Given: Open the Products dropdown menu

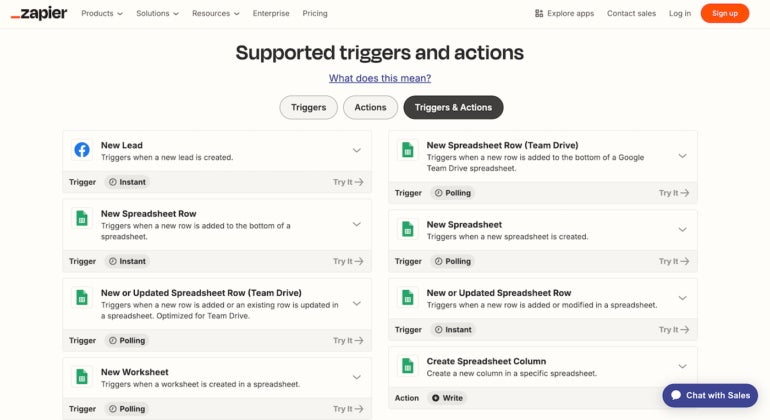Looking at the screenshot, I should tap(102, 13).
